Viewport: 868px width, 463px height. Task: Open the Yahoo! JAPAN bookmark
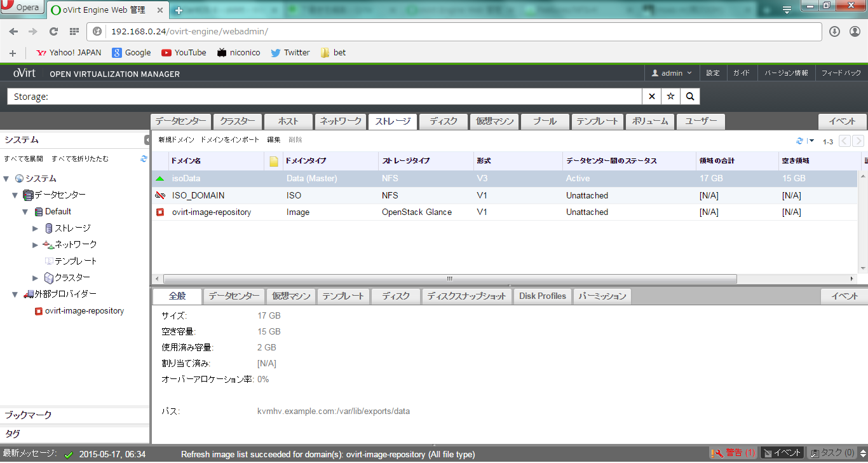pyautogui.click(x=69, y=53)
